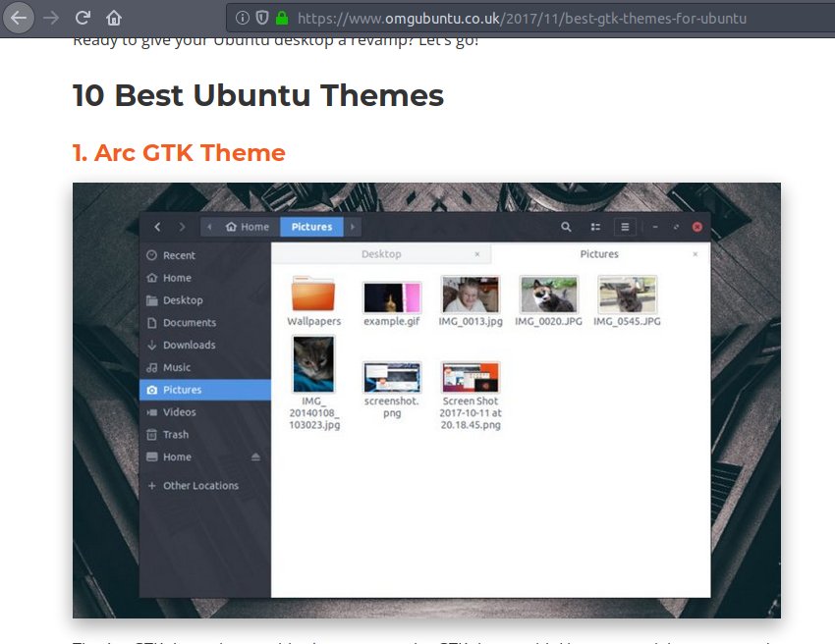Viewport: 835px width, 644px height.
Task: Click the file manager restore window button
Action: [676, 227]
